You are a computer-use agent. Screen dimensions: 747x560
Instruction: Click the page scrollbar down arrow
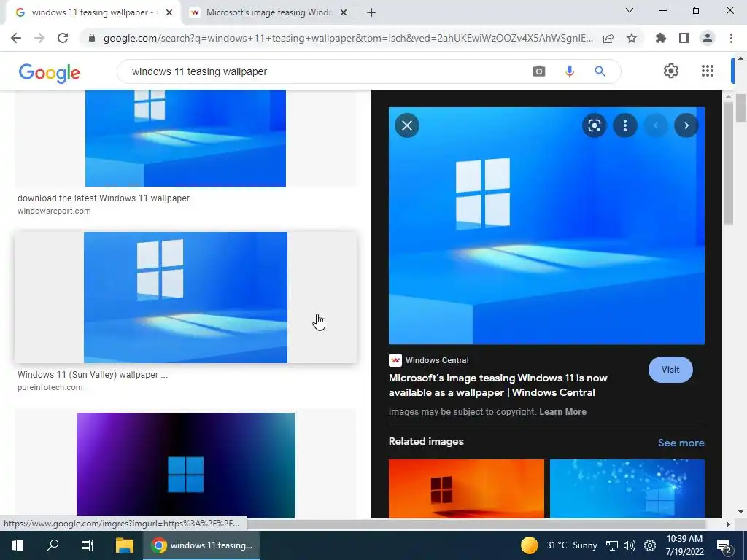click(x=740, y=512)
